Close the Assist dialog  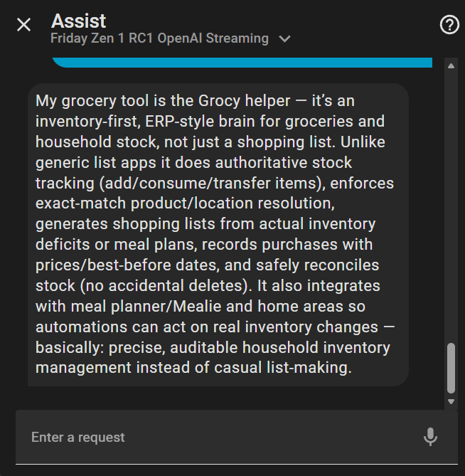[x=23, y=25]
